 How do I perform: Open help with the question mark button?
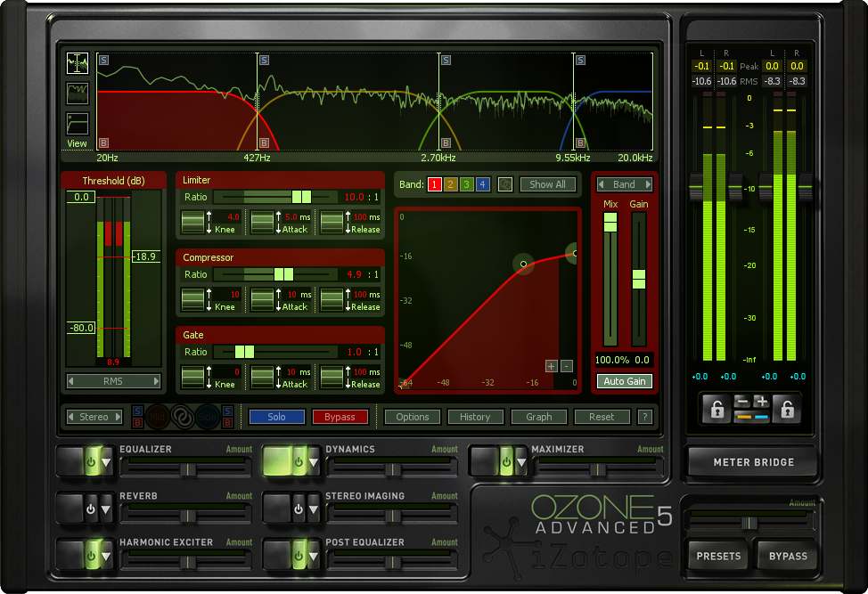(x=644, y=417)
